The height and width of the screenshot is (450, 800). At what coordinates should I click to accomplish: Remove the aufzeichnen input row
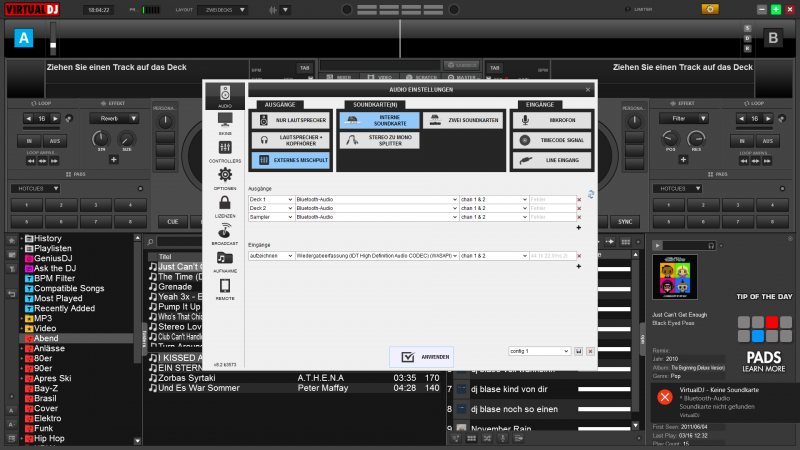click(579, 256)
